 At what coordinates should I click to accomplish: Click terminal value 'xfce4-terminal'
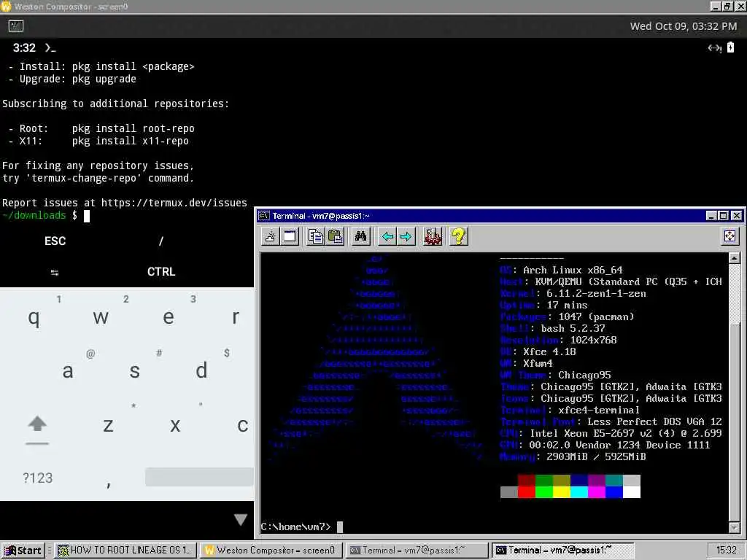(599, 410)
